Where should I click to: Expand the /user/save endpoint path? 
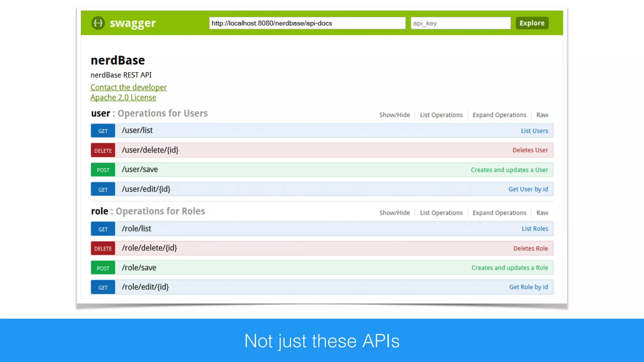click(140, 169)
